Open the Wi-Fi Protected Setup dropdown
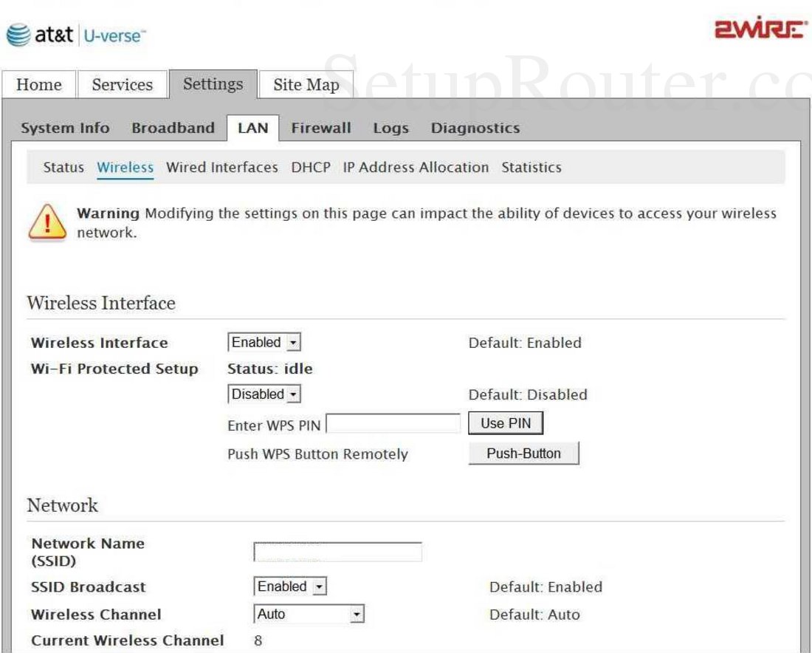The width and height of the screenshot is (812, 653). click(x=263, y=394)
